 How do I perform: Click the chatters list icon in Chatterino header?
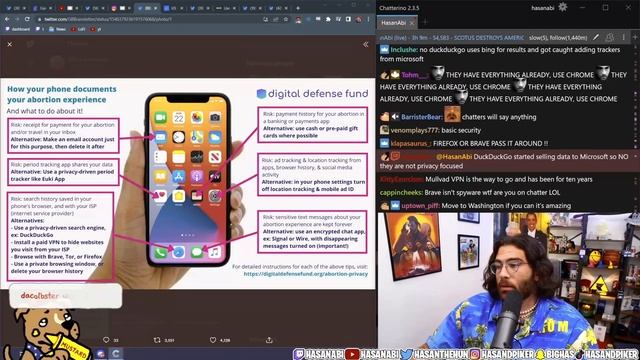coord(609,37)
